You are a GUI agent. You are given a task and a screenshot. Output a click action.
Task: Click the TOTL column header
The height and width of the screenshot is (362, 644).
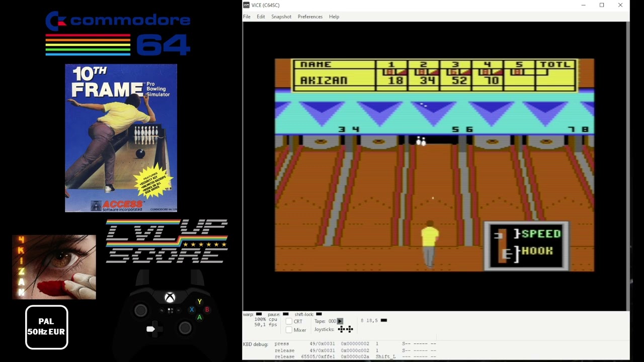coord(555,64)
